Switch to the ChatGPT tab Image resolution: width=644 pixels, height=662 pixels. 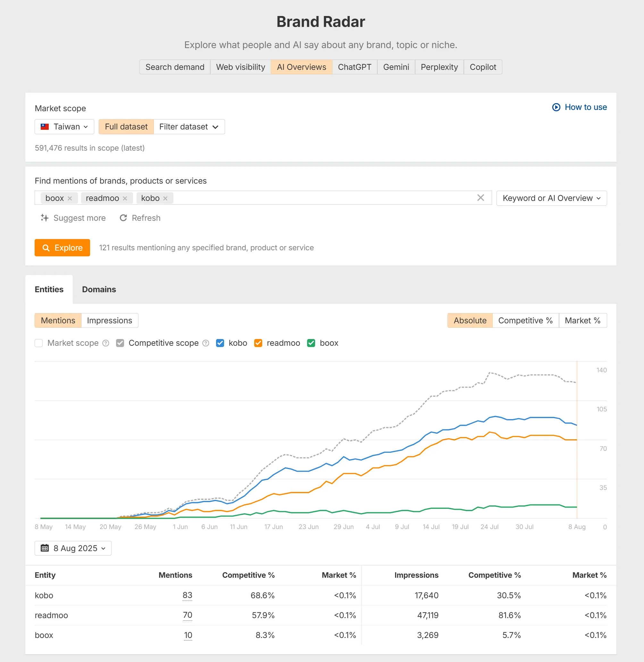click(354, 67)
